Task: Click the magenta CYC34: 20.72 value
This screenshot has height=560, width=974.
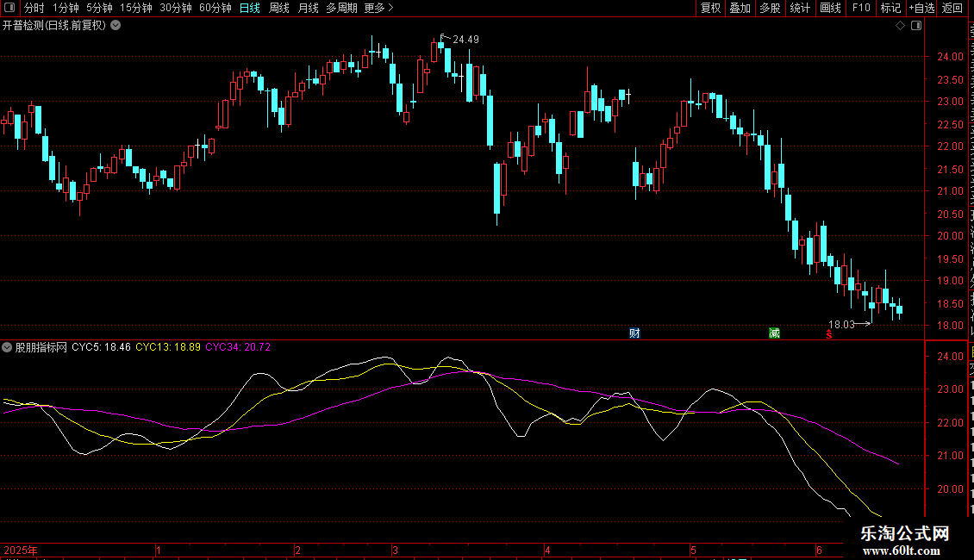Action: click(x=238, y=348)
